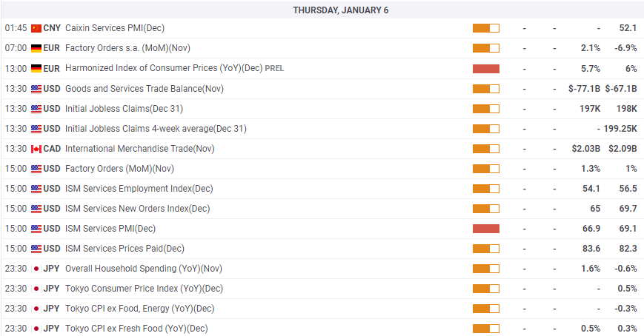Screen dimensions: 644x336
Task: Open the ISM Services Employment Index(Dec) event
Action: tap(139, 189)
